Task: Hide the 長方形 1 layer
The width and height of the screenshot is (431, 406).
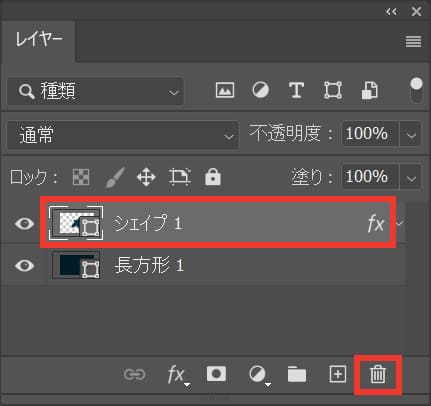Action: pyautogui.click(x=24, y=266)
